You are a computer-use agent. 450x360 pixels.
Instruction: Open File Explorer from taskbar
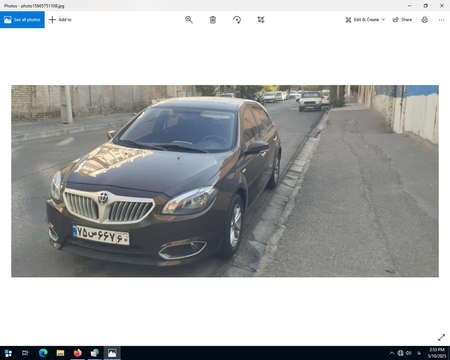(60, 353)
